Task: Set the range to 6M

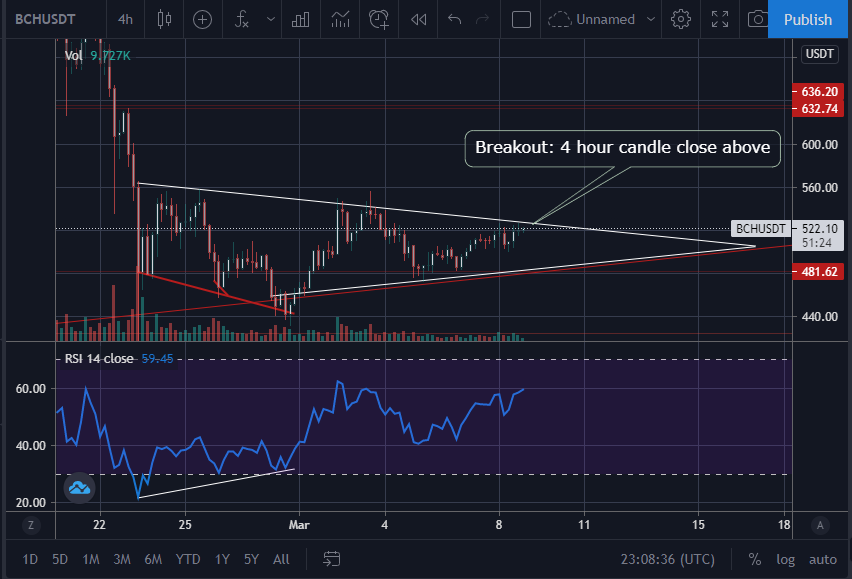Action: [153, 559]
